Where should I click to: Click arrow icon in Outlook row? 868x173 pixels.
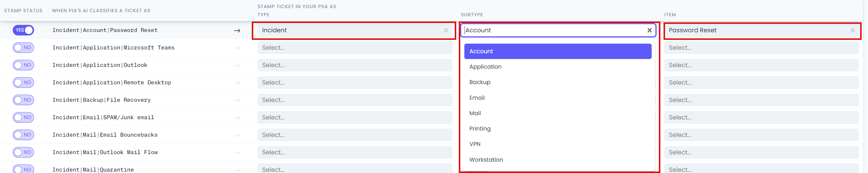pyautogui.click(x=237, y=65)
